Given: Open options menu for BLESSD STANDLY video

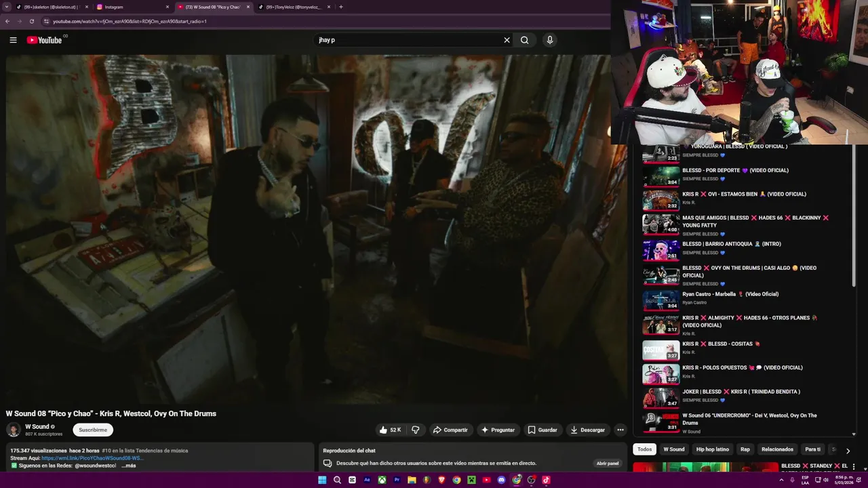Looking at the screenshot, I should 853,466.
